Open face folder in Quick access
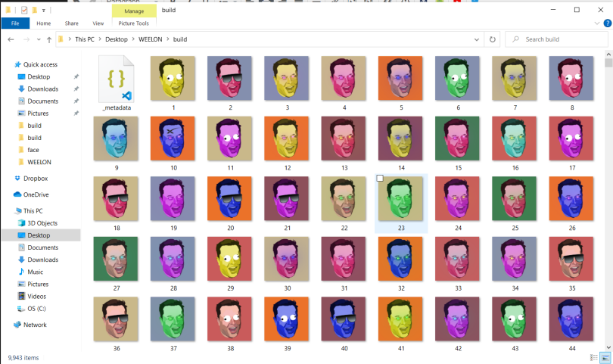The width and height of the screenshot is (613, 364). tap(29, 150)
